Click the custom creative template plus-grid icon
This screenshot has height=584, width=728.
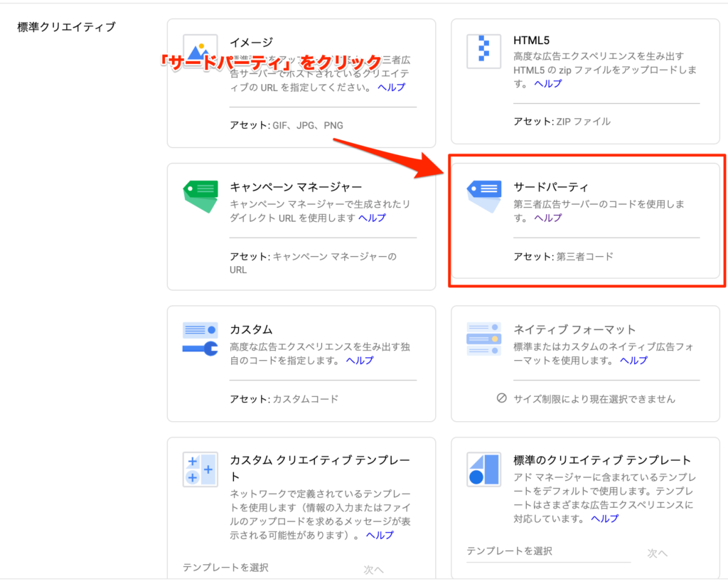tap(200, 469)
